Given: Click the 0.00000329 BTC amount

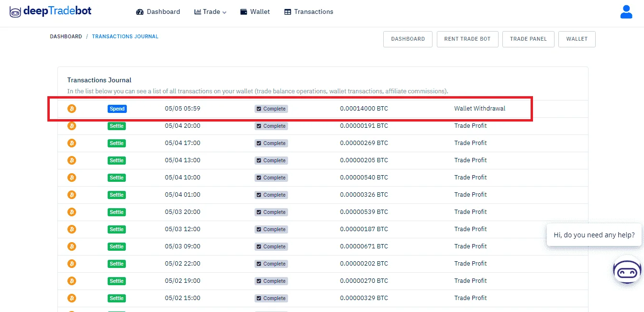Looking at the screenshot, I should click(x=364, y=298).
